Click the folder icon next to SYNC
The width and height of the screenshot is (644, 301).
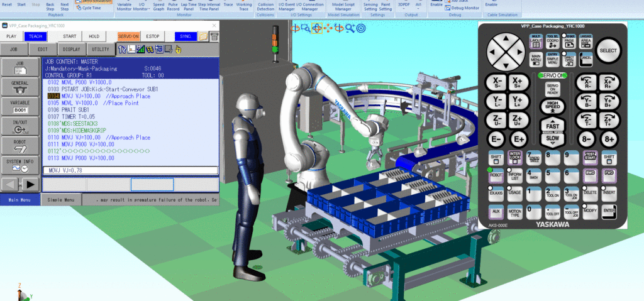(x=203, y=36)
